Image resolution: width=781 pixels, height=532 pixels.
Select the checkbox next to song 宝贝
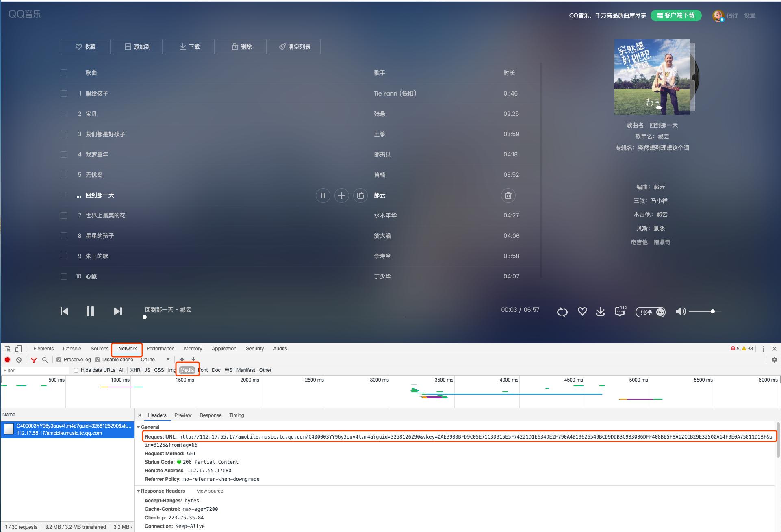64,114
